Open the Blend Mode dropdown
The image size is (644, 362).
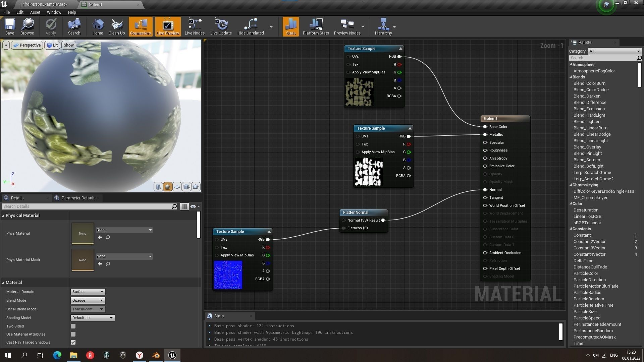pyautogui.click(x=88, y=300)
